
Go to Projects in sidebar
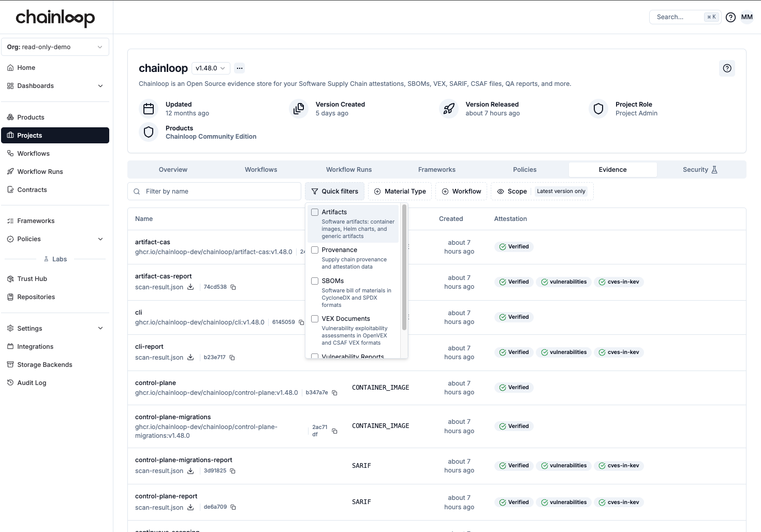pos(55,136)
